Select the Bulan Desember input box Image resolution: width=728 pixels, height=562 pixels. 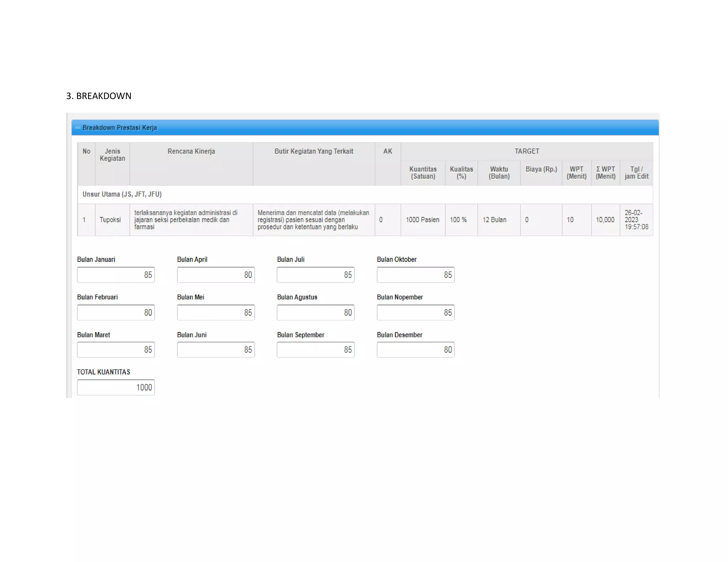point(416,350)
